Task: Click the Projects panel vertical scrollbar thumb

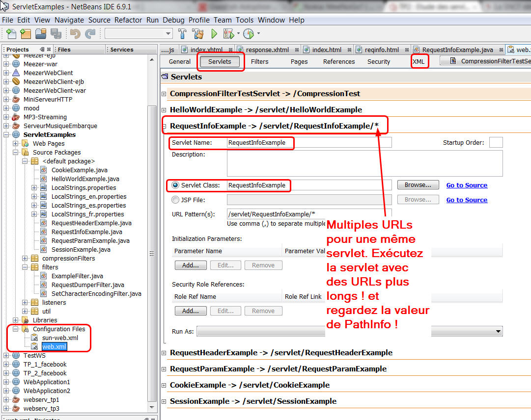Action: click(x=152, y=254)
